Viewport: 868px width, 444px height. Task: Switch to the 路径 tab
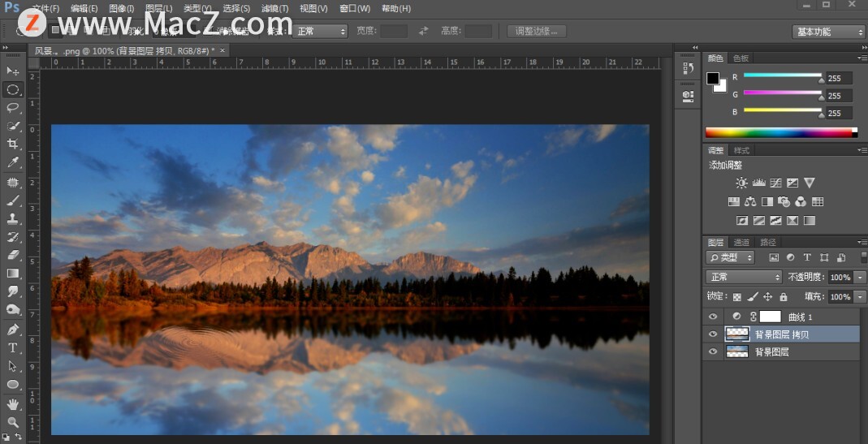pos(768,242)
